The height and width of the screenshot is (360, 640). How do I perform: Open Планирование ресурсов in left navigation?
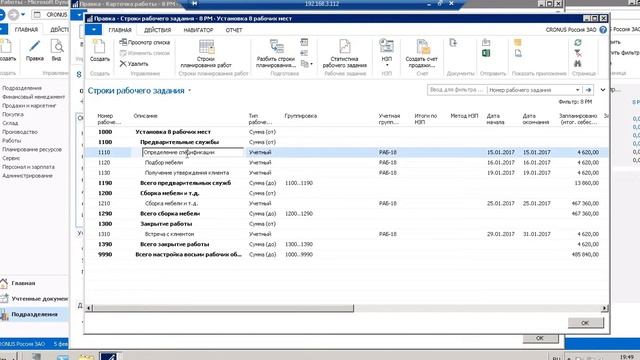(32, 149)
